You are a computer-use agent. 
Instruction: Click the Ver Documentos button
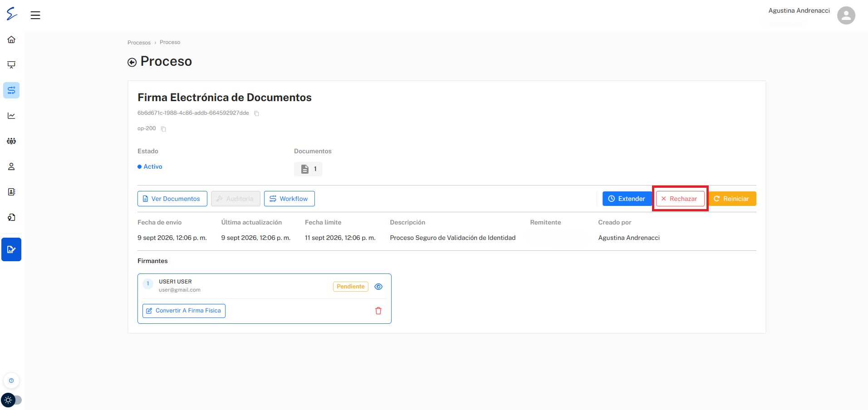172,199
